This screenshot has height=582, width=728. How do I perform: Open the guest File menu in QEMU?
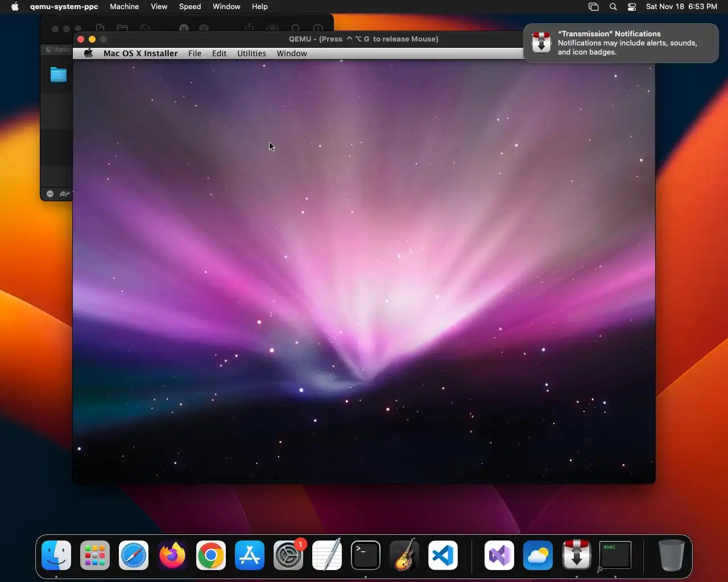coord(195,53)
